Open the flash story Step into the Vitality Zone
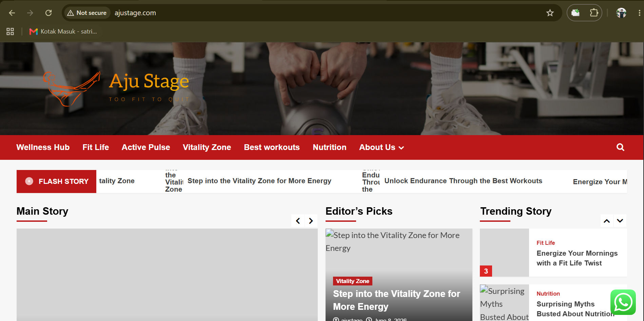The width and height of the screenshot is (644, 321). [x=259, y=181]
